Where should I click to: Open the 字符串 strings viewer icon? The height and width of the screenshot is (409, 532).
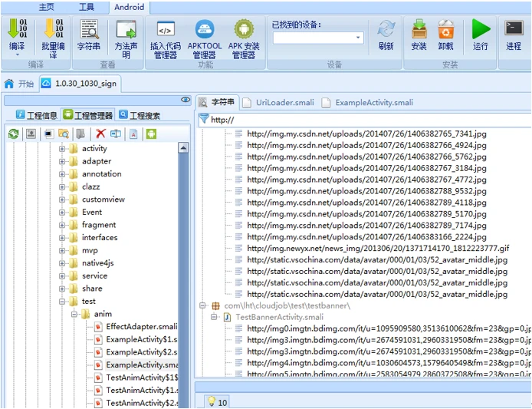(x=89, y=29)
